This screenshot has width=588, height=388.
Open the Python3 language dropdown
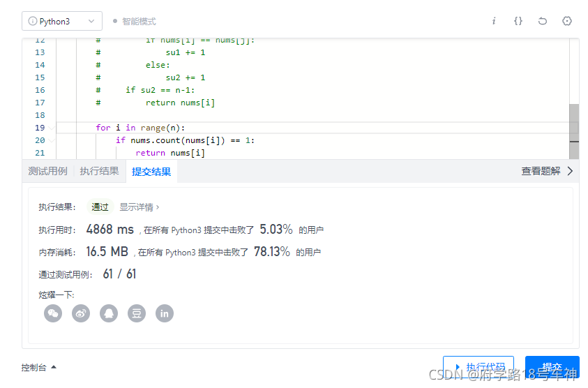(62, 21)
